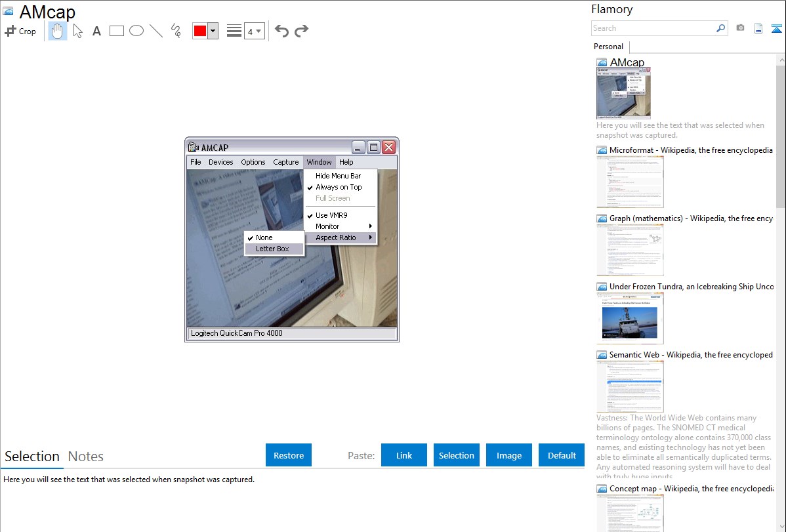Open the Microformat - Wikipedia snapshot title
Viewport: 786px width, 532px height.
tap(691, 150)
